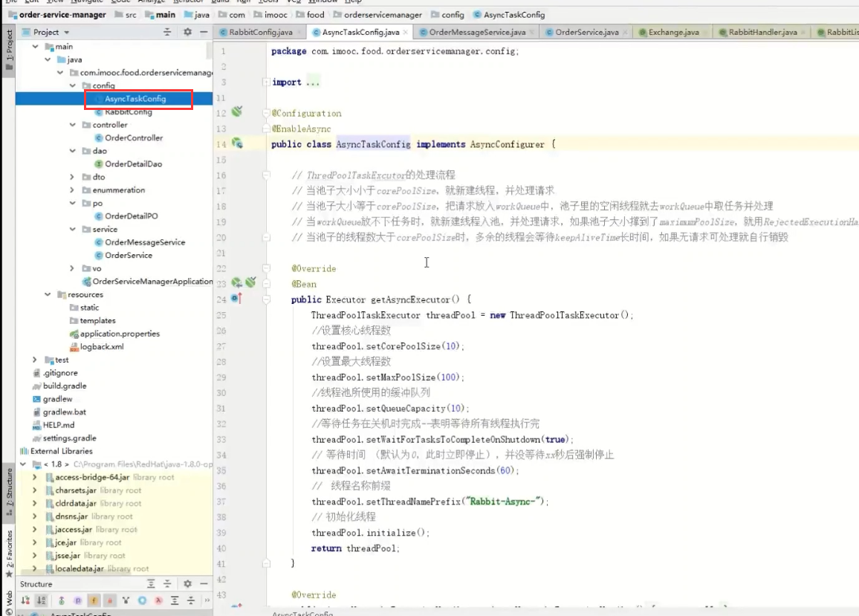Collapse all in Project panel header
Screen dimensions: 859x616
click(x=168, y=33)
